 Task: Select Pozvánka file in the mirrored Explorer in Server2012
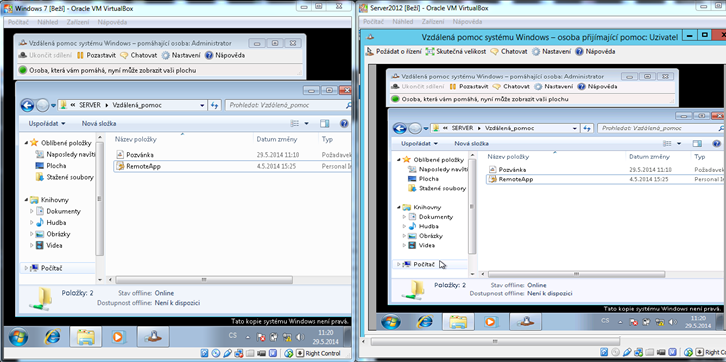coord(507,170)
